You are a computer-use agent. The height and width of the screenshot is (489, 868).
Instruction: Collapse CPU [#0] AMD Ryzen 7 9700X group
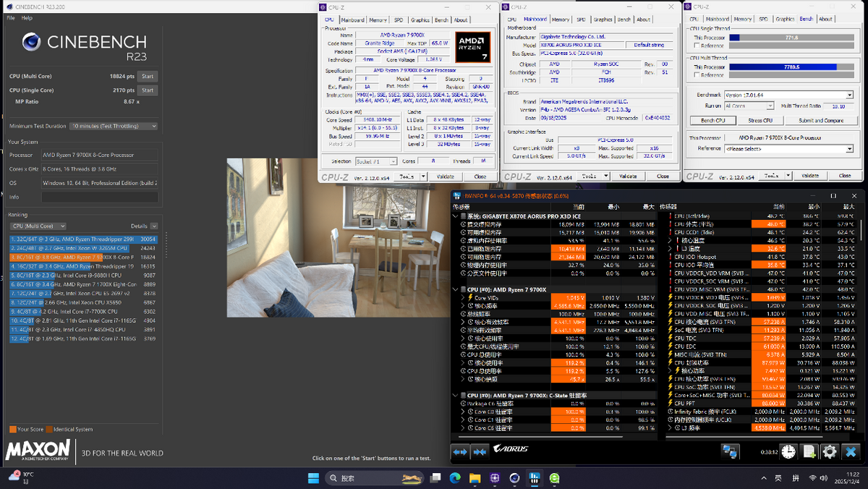[x=456, y=289]
